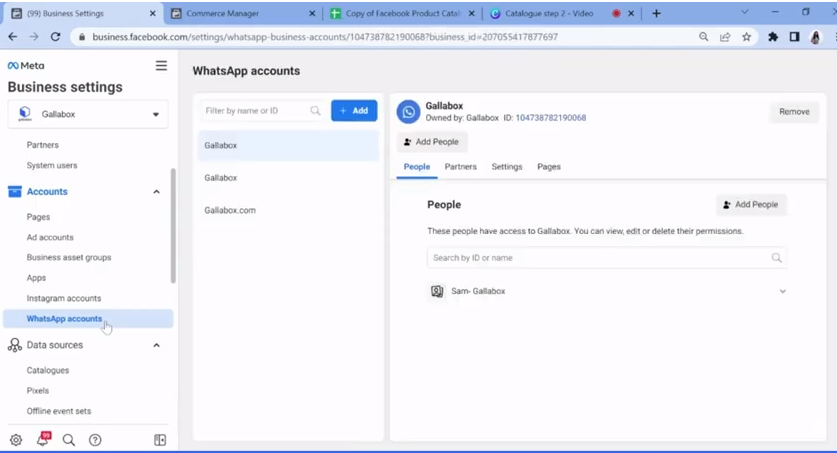Click magnifier in Filter by name field
The width and height of the screenshot is (837, 453).
[x=315, y=110]
